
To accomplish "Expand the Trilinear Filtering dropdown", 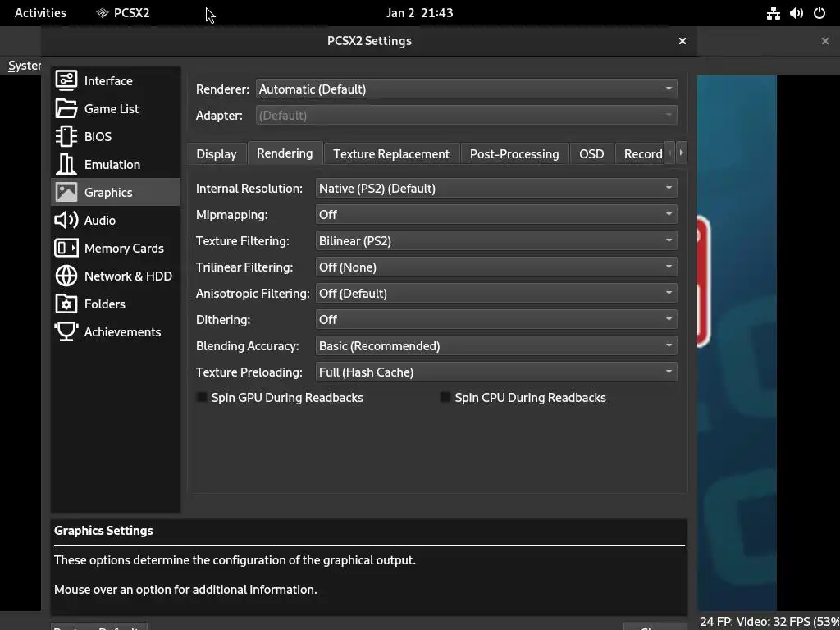I will click(496, 267).
